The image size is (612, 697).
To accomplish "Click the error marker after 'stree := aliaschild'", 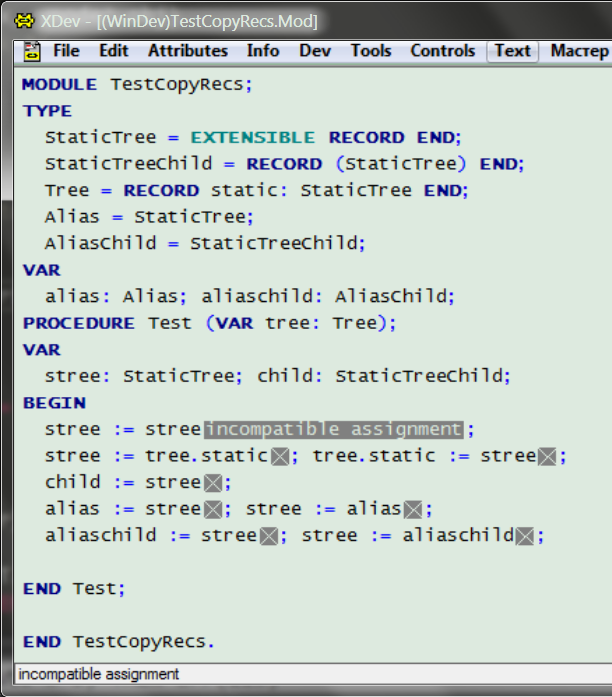I will (x=525, y=536).
